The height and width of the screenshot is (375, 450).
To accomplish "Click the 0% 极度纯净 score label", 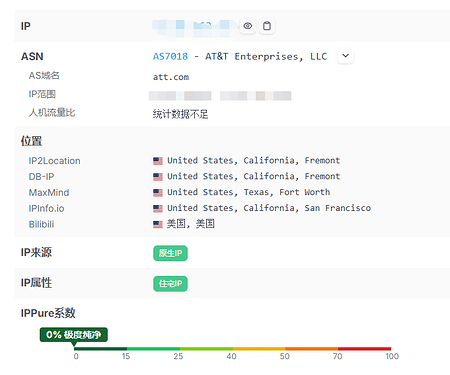I will coord(74,334).
